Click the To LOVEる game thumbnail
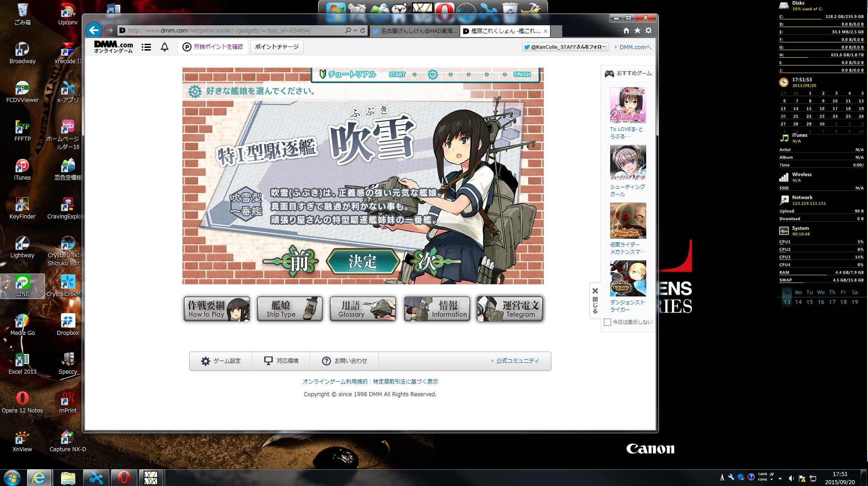 tap(628, 105)
